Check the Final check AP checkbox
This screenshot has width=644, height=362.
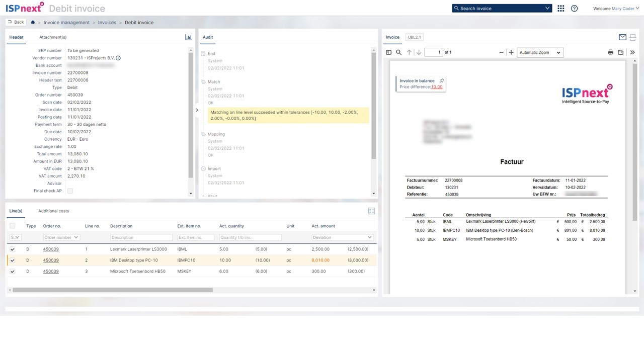(70, 191)
